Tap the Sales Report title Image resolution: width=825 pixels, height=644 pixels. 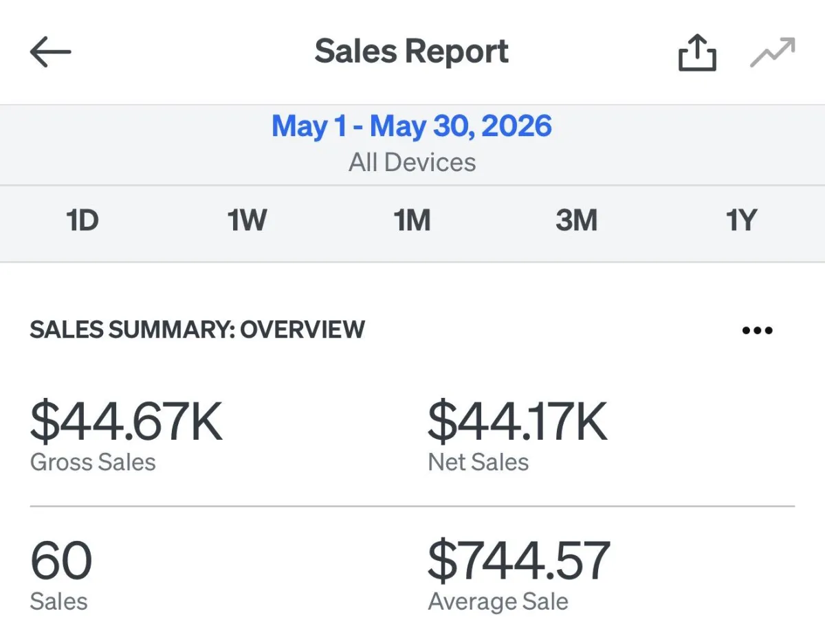412,52
